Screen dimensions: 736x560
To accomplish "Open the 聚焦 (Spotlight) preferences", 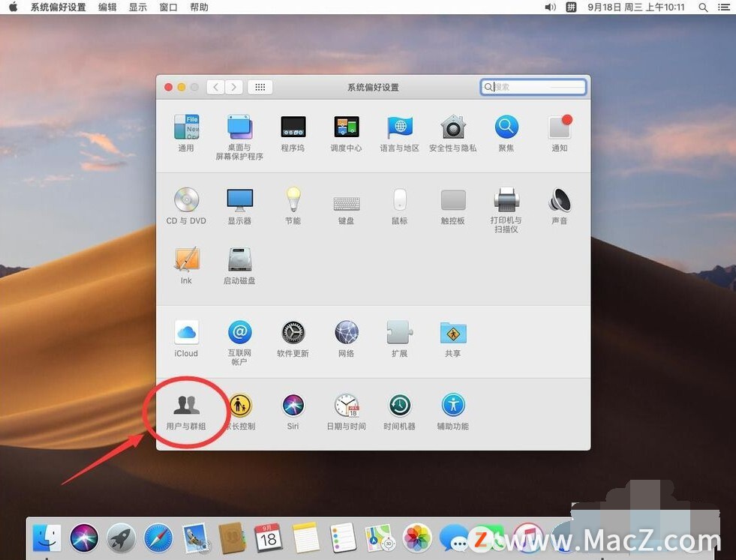I will pyautogui.click(x=506, y=133).
